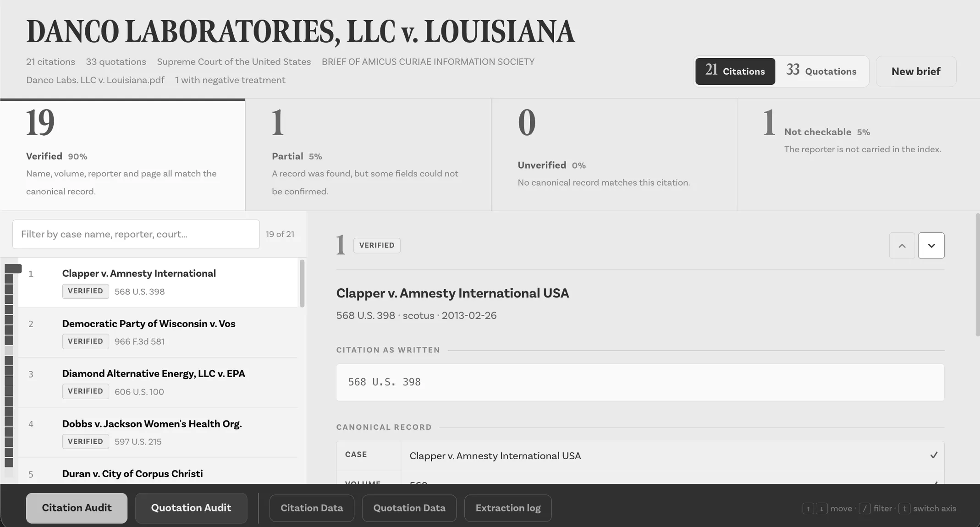
Task: Select the 1 Partial summary card
Action: tap(368, 155)
